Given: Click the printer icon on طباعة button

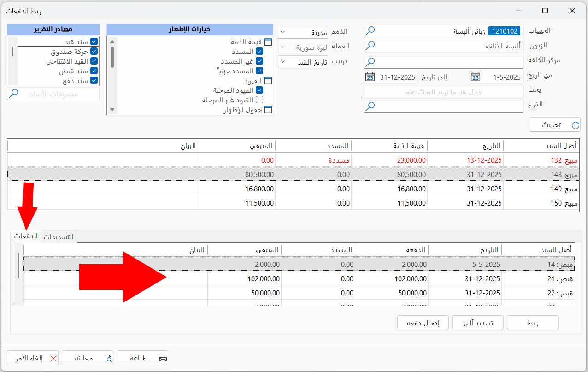Looking at the screenshot, I should coord(162,357).
